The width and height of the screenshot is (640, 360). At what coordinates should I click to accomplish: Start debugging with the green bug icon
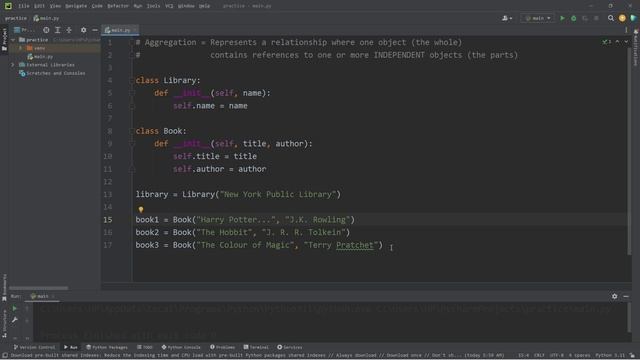[x=573, y=18]
